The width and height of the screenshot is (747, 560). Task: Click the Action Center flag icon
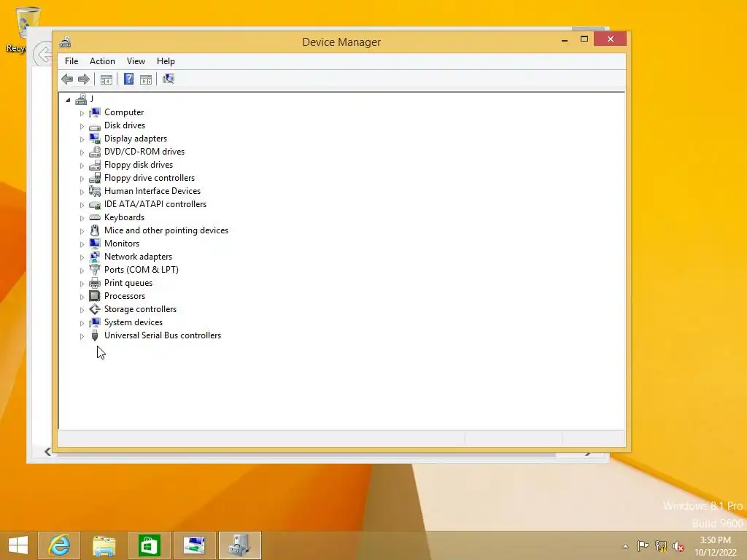[643, 546]
